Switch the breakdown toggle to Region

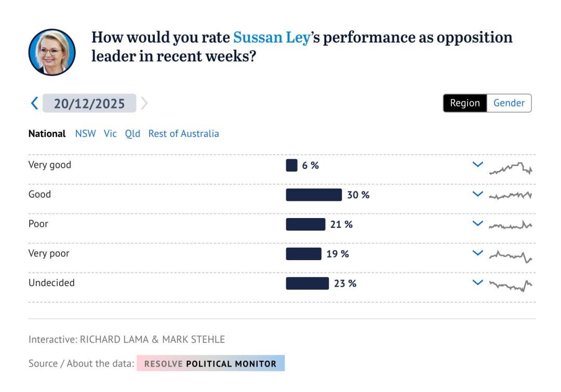(465, 103)
